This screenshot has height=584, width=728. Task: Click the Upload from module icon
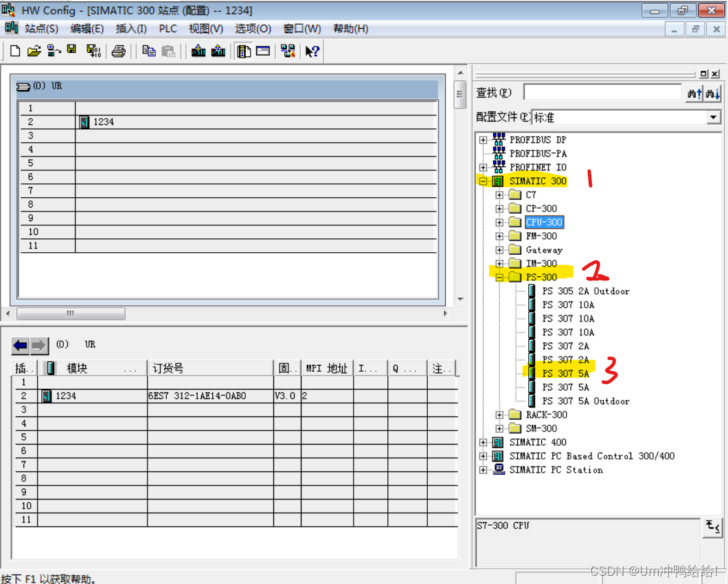[218, 51]
